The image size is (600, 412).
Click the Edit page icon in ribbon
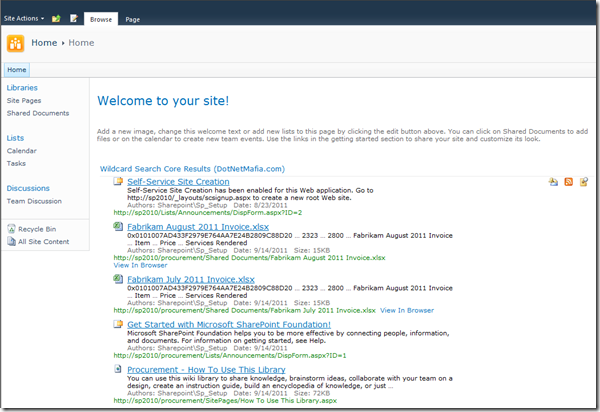(74, 18)
